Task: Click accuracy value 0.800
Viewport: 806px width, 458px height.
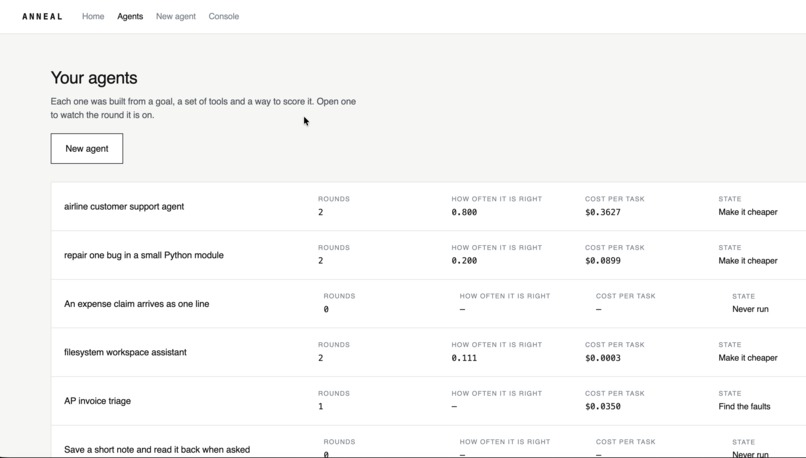Action: click(x=464, y=212)
